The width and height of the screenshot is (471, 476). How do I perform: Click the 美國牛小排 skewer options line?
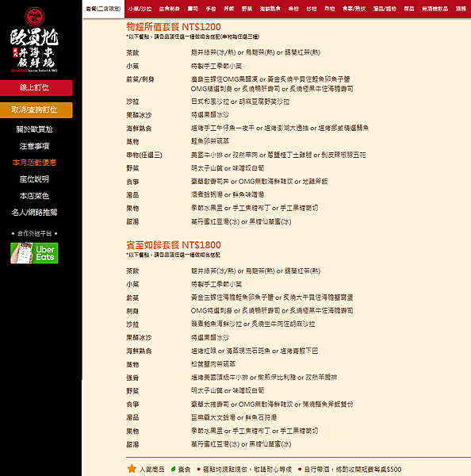[278, 155]
